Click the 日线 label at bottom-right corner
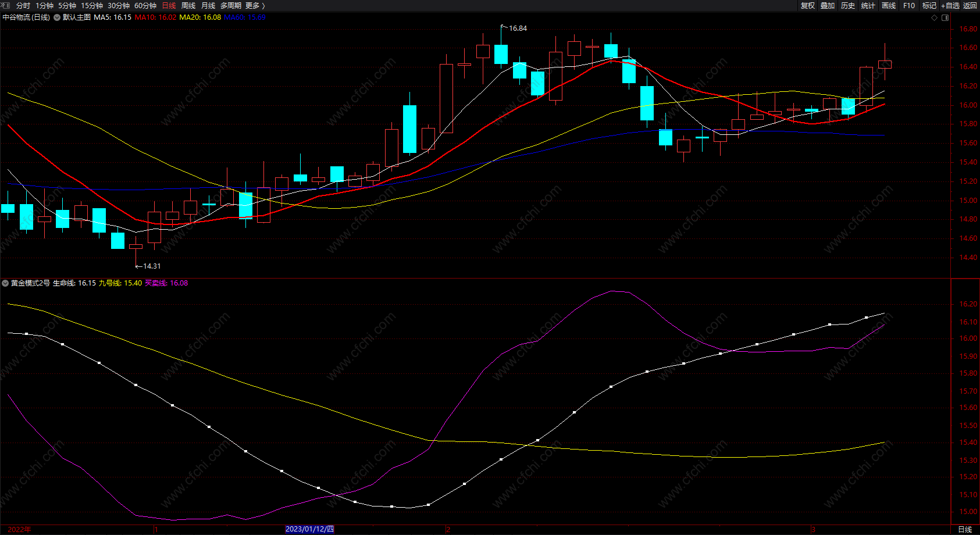The image size is (980, 535). [965, 529]
